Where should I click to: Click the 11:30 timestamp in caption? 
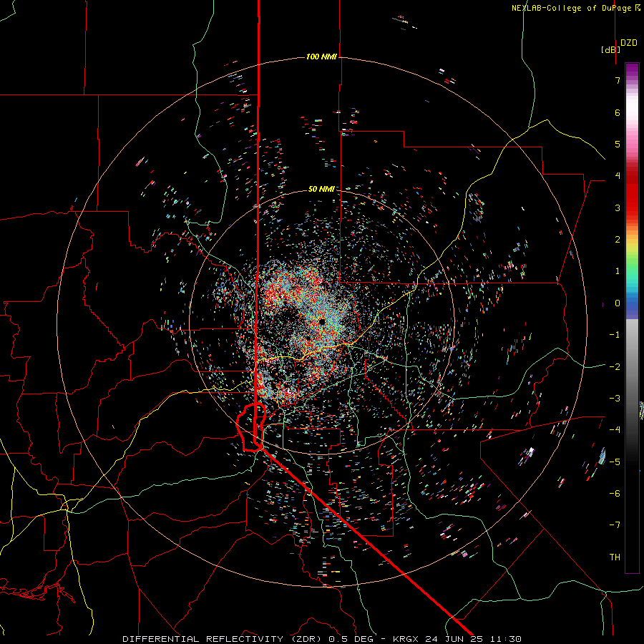(x=504, y=639)
